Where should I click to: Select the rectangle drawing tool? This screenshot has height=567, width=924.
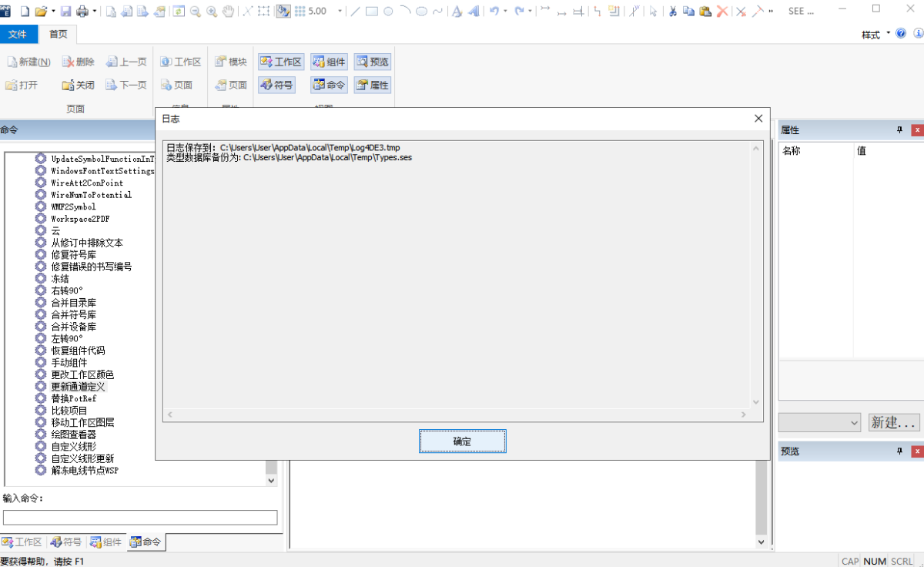(371, 12)
